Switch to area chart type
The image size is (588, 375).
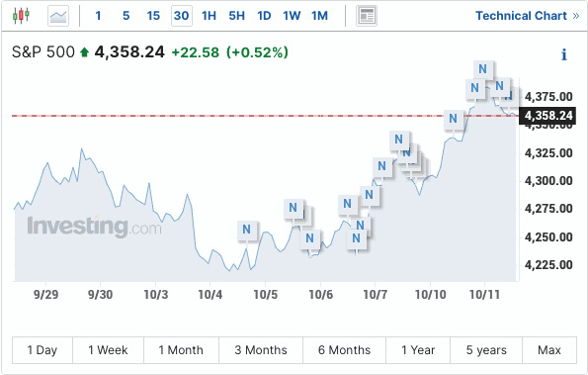click(x=58, y=16)
